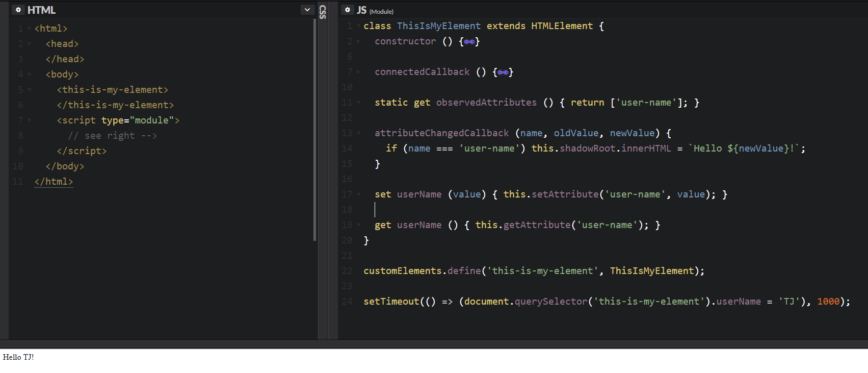This screenshot has height=373, width=868.
Task: Click the closing </head> tag
Action: pyautogui.click(x=65, y=59)
